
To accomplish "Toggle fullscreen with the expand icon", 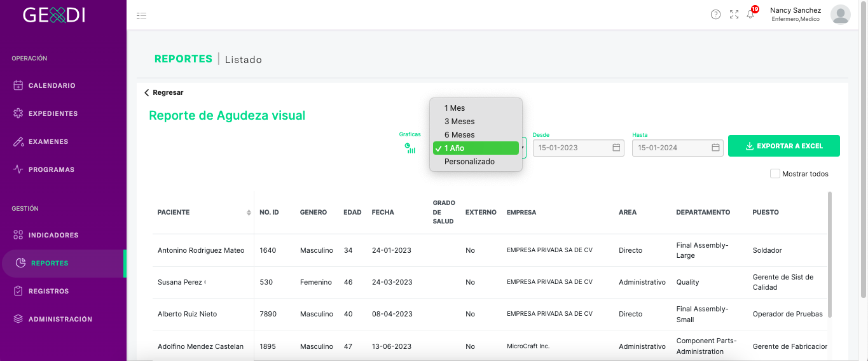I will [734, 15].
